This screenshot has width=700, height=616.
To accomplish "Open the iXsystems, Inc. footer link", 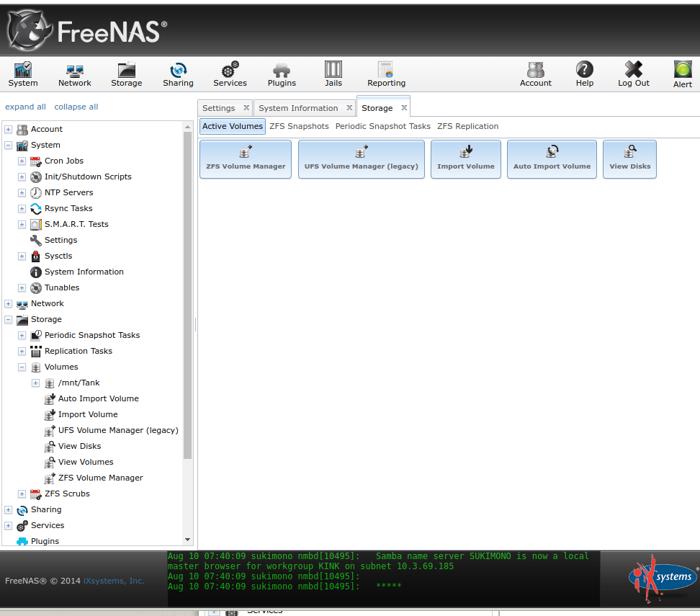I will (x=114, y=581).
